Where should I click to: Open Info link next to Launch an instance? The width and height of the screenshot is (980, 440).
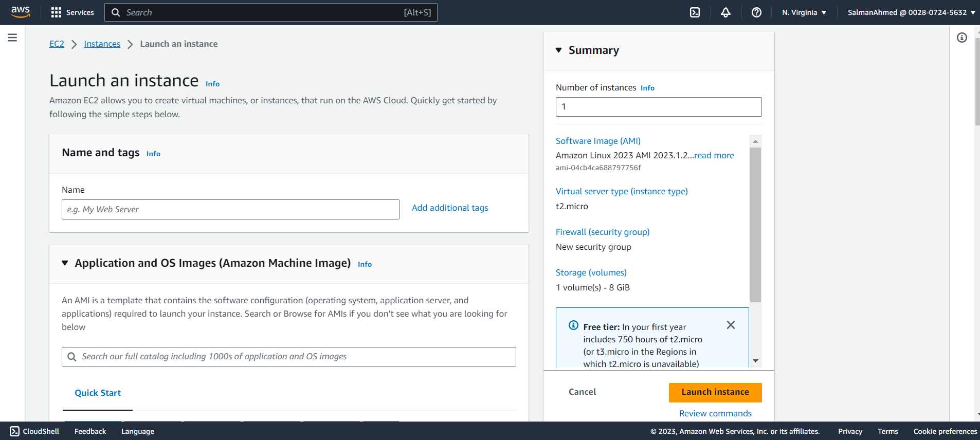point(212,84)
